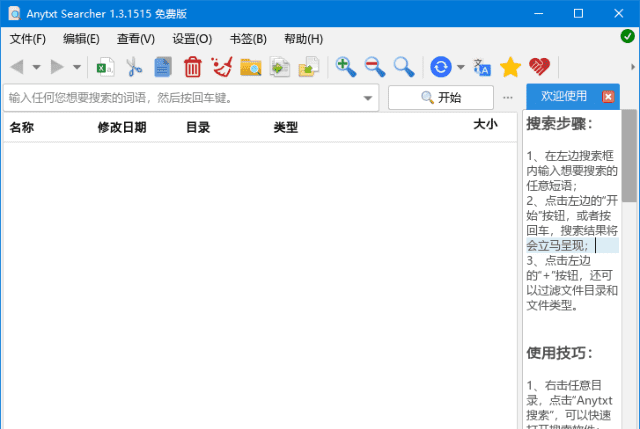Click the 使用技巧 heading text
Screen dimensions: 640x429
pyautogui.click(x=559, y=353)
